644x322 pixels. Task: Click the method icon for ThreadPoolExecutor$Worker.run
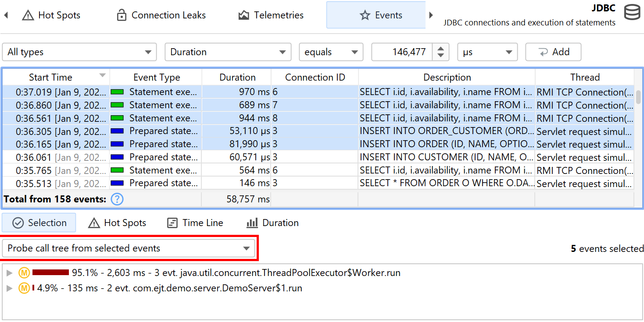point(24,273)
